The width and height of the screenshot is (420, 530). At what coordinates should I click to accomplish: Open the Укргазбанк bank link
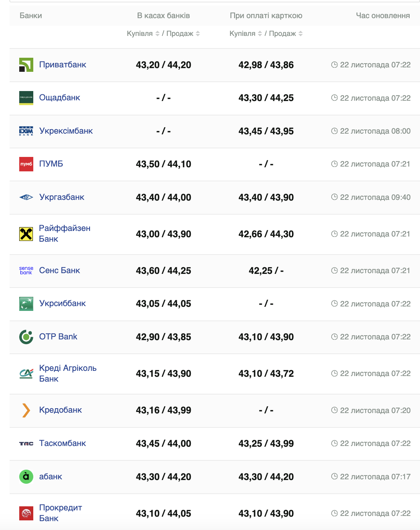pos(62,197)
